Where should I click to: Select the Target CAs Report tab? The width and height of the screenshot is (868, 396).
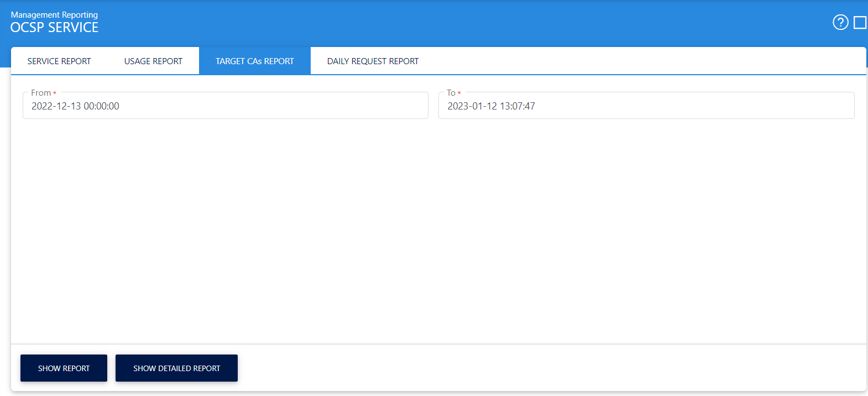coord(254,61)
